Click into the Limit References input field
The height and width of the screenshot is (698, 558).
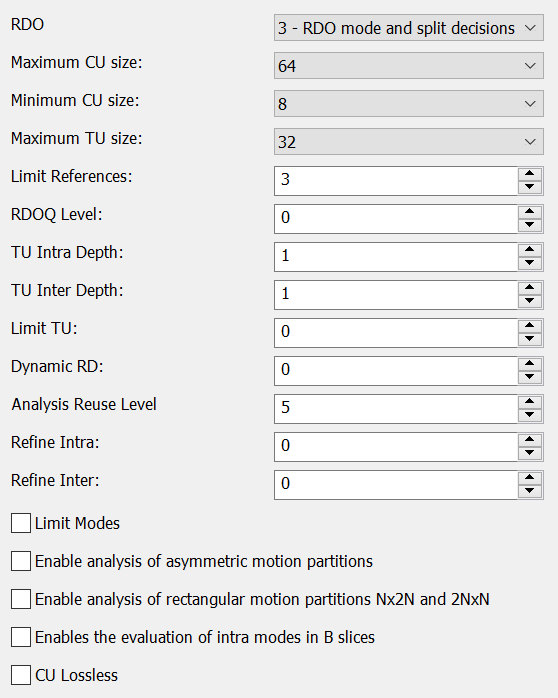point(396,181)
